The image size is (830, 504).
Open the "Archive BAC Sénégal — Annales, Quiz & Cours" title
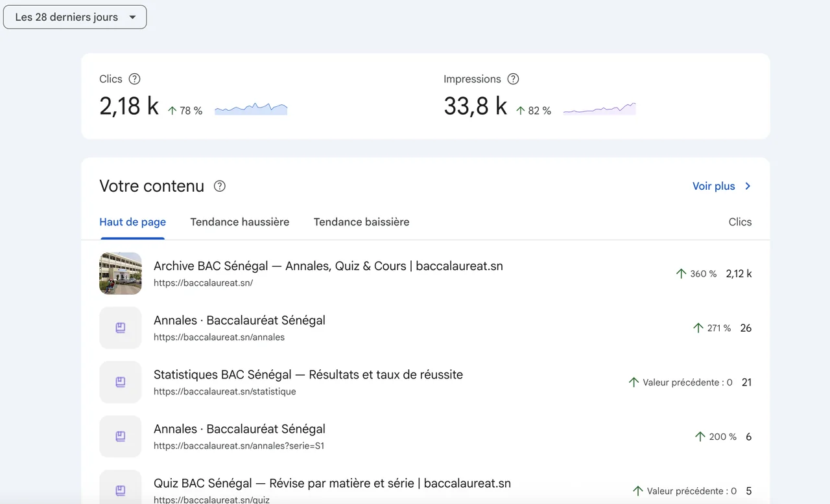pyautogui.click(x=328, y=266)
